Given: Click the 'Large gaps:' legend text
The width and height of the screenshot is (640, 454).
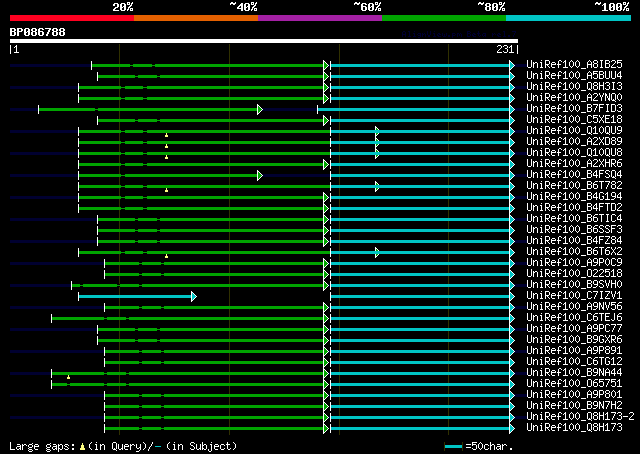Looking at the screenshot, I should tap(42, 446).
